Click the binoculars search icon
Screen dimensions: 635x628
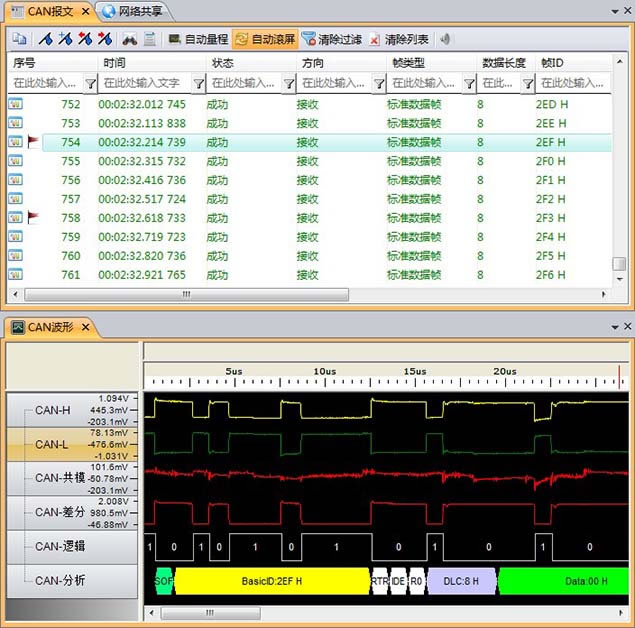tap(129, 40)
